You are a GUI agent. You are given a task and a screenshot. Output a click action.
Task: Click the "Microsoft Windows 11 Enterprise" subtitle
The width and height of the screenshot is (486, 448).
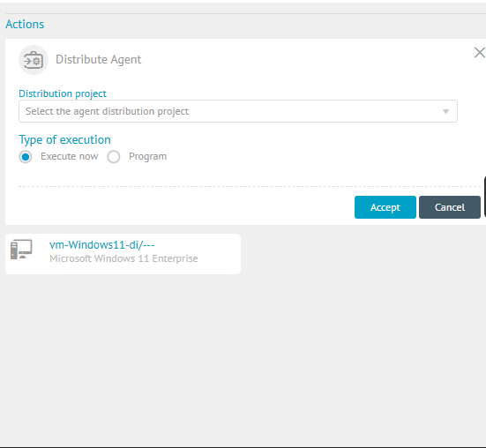[123, 258]
